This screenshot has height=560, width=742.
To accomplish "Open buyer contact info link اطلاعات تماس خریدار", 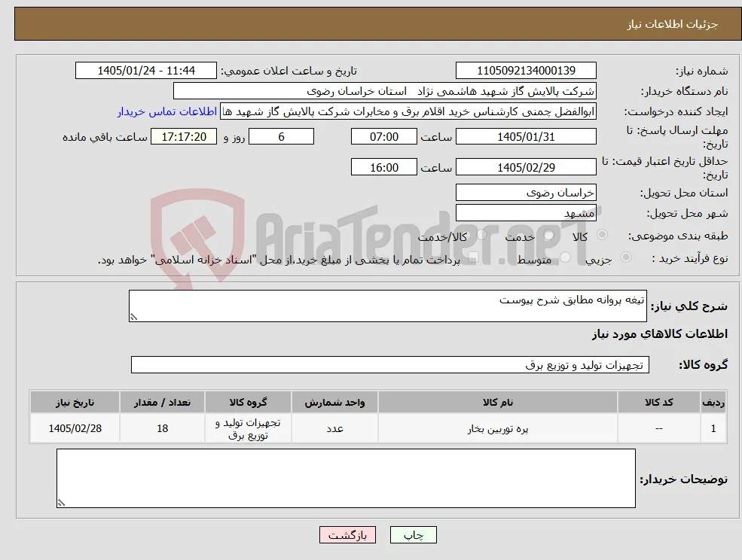I will 167,111.
